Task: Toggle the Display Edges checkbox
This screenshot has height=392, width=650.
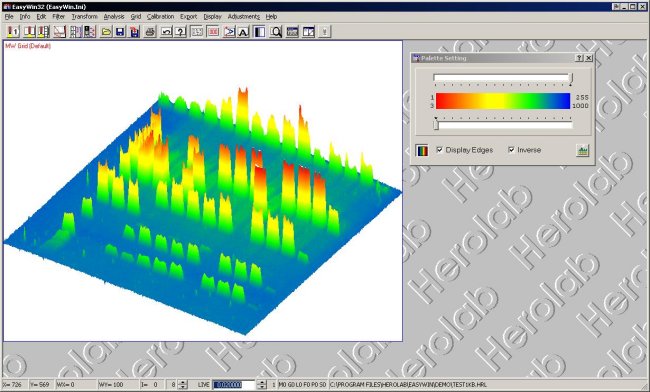Action: click(x=440, y=150)
